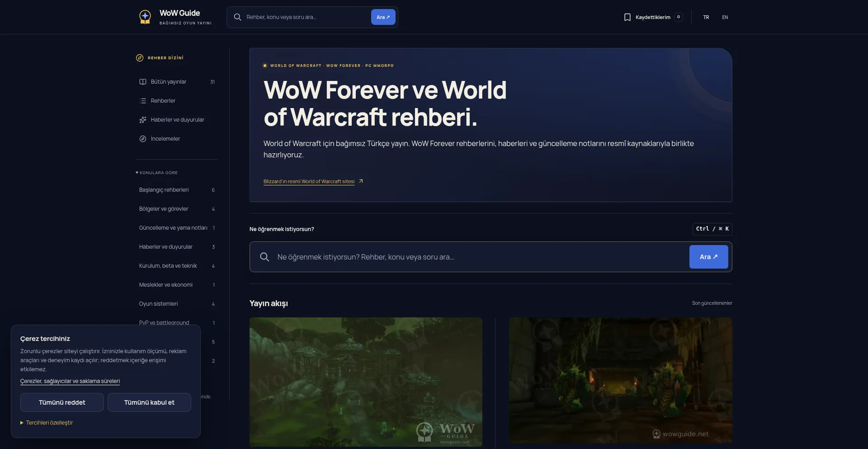Click the İncelemeler compass icon
The width and height of the screenshot is (868, 449).
click(143, 139)
